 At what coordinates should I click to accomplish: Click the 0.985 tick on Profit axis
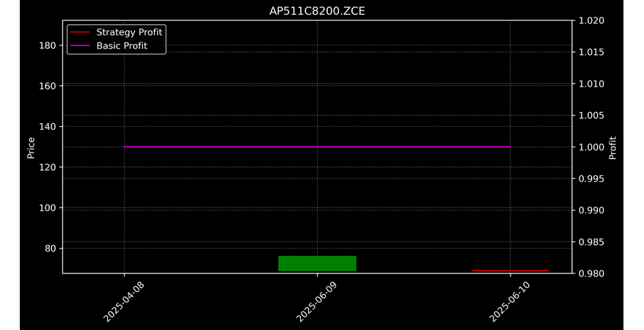click(591, 242)
